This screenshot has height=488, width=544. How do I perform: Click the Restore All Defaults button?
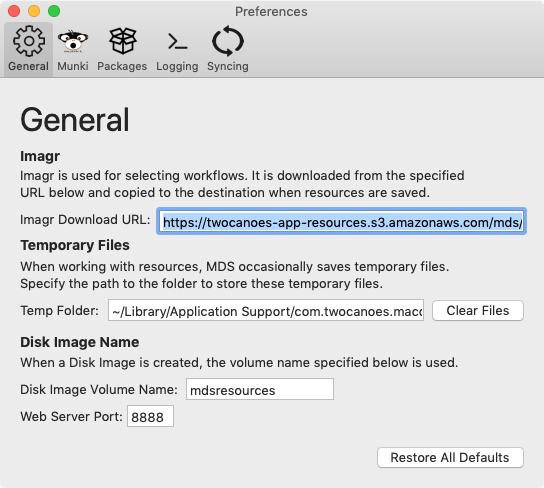point(450,457)
